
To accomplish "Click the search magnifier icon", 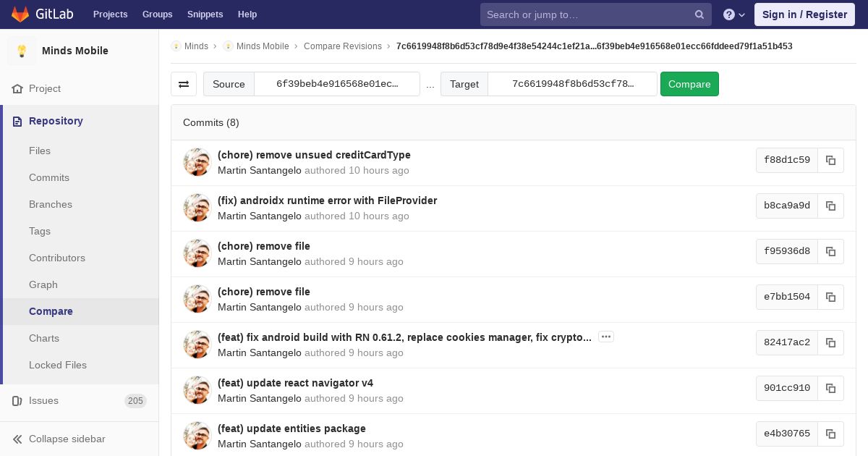I will click(699, 14).
